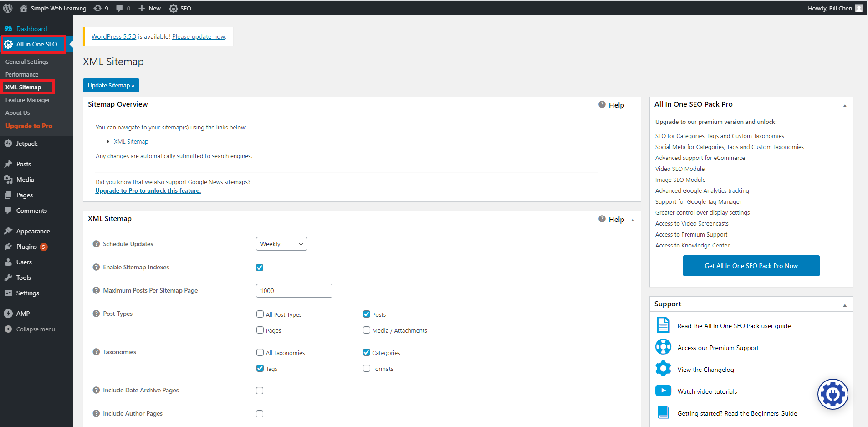Click the video tutorials play icon

(663, 391)
